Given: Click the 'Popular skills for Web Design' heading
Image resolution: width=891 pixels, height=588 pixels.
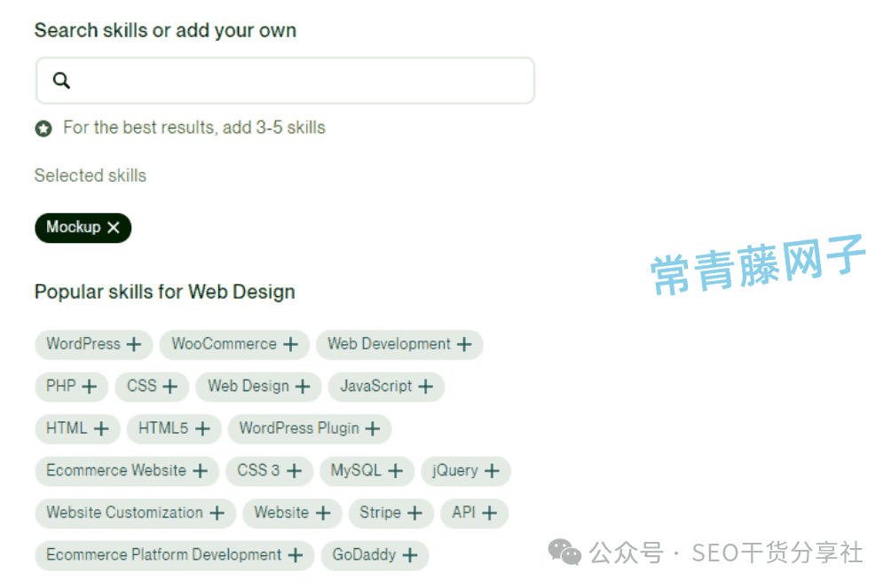Looking at the screenshot, I should (165, 292).
